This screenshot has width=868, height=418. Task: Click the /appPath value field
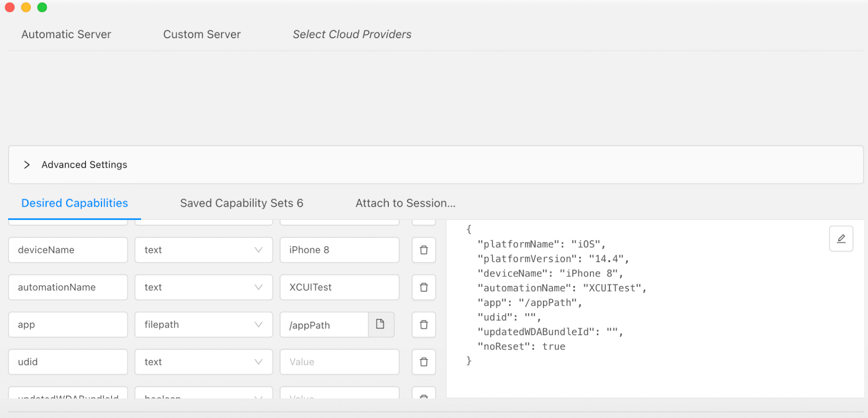[324, 325]
